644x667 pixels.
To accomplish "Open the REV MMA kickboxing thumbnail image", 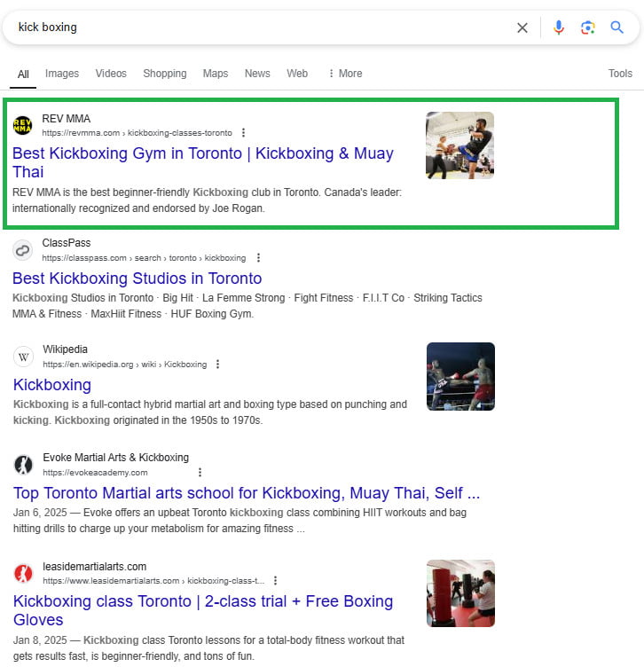I will [x=459, y=145].
